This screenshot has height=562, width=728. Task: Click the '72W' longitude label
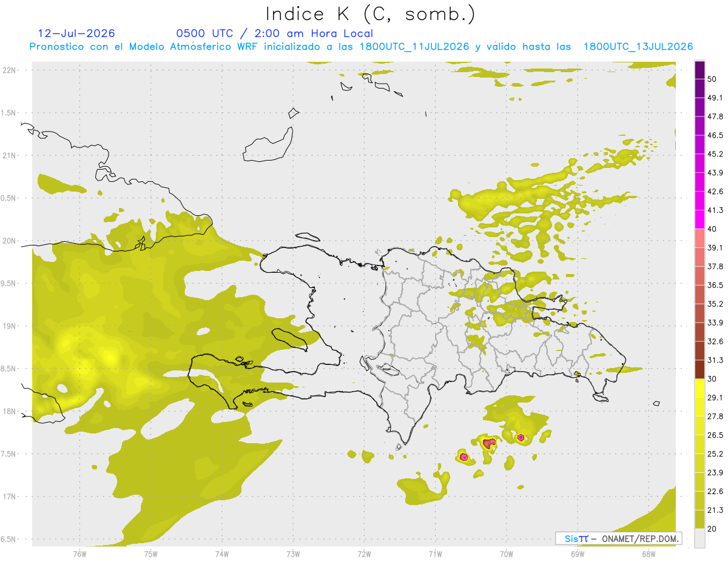[364, 554]
